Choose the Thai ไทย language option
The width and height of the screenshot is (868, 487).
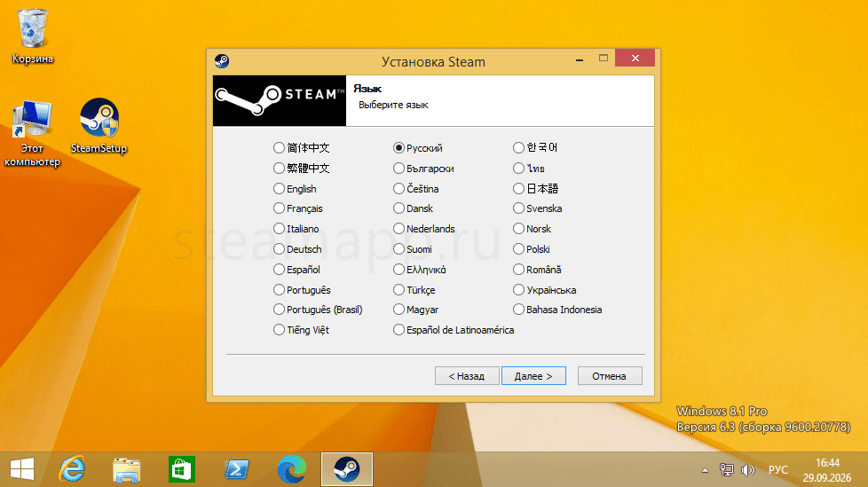point(529,169)
